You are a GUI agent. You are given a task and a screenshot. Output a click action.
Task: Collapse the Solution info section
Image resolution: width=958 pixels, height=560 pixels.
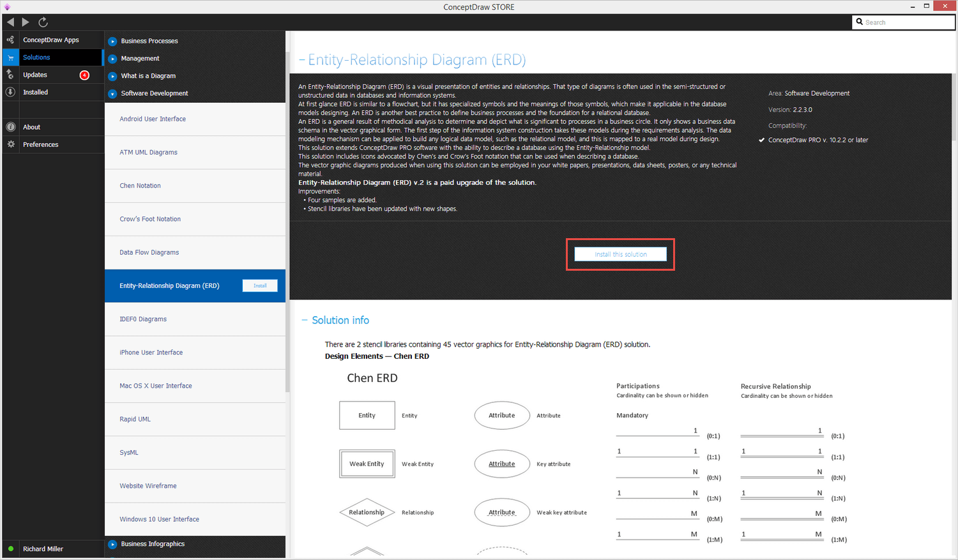(305, 320)
